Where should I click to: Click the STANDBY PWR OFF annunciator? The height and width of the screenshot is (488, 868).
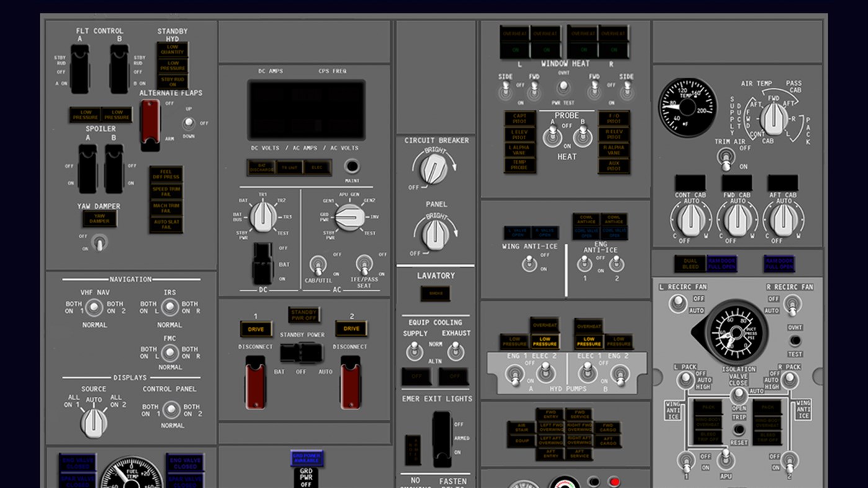point(305,314)
